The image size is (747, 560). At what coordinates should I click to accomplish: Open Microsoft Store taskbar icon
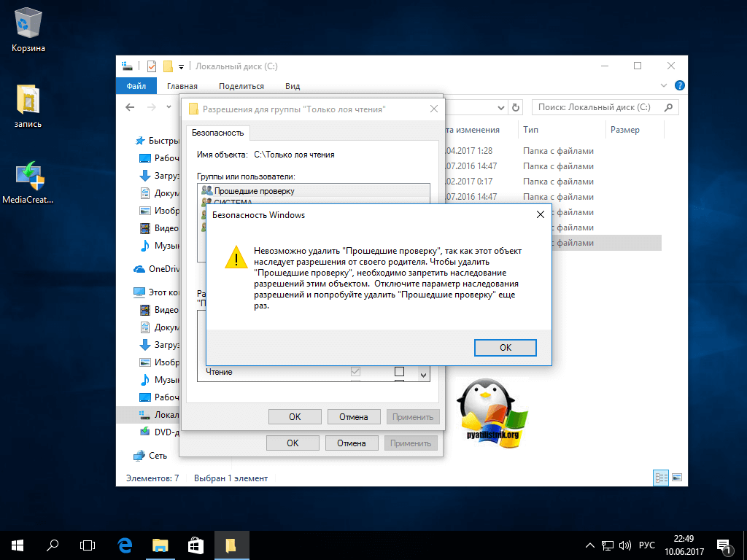[196, 545]
